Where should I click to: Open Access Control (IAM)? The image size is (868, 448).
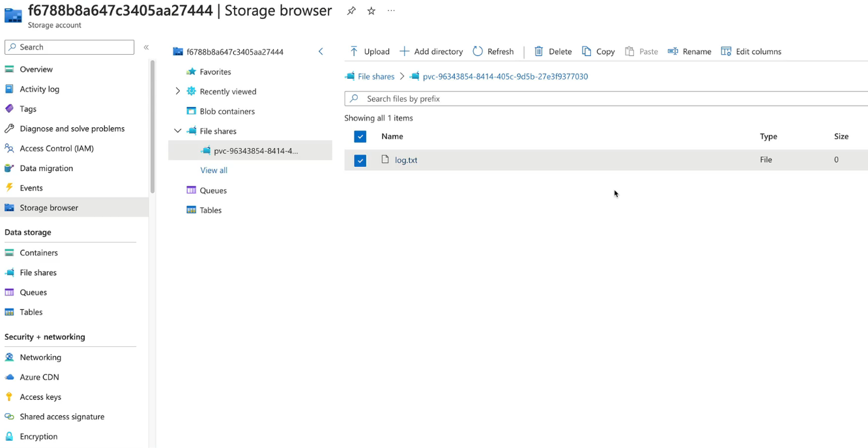click(x=57, y=149)
